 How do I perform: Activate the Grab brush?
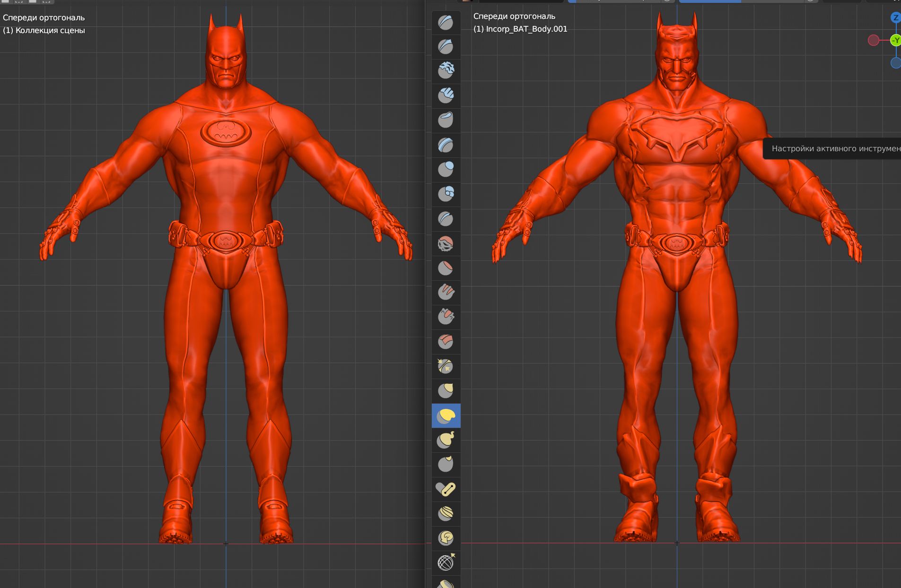tap(446, 391)
